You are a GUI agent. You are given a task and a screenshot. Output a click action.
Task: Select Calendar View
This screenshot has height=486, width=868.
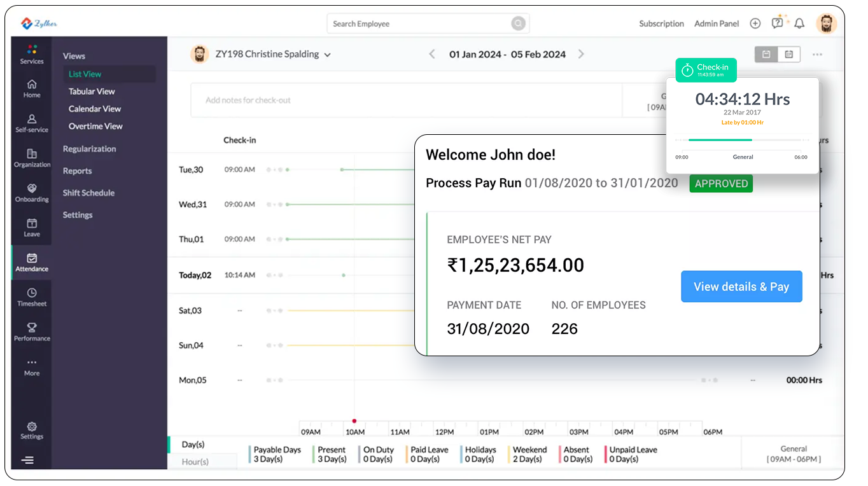pos(95,109)
